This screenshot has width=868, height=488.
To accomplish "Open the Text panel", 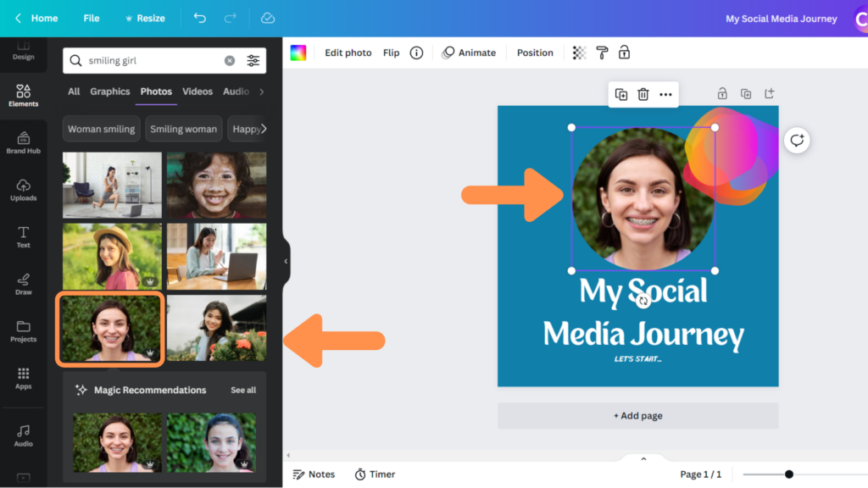I will click(x=23, y=237).
